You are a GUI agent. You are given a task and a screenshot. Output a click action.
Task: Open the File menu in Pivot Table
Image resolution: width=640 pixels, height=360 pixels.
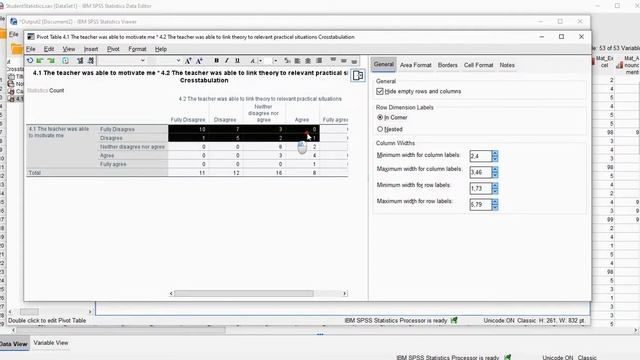point(31,49)
